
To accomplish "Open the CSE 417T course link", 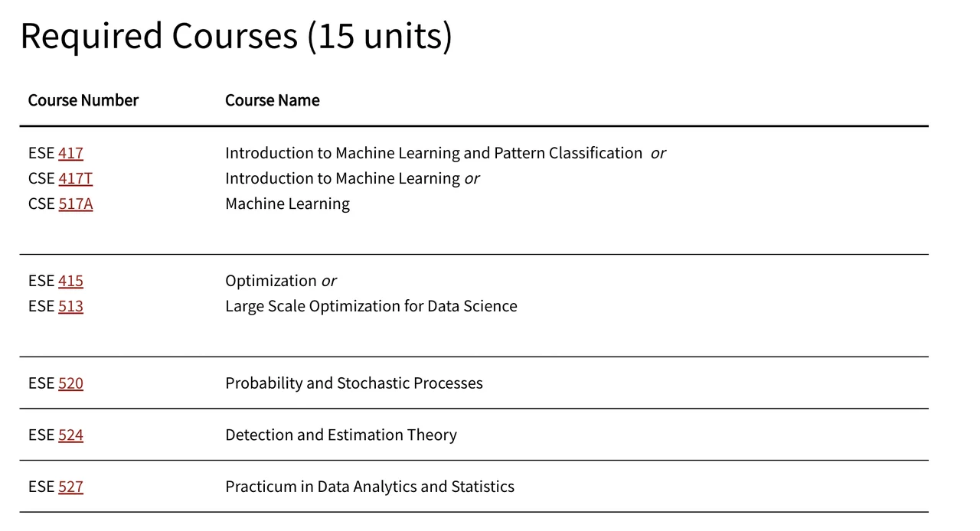I will (75, 178).
